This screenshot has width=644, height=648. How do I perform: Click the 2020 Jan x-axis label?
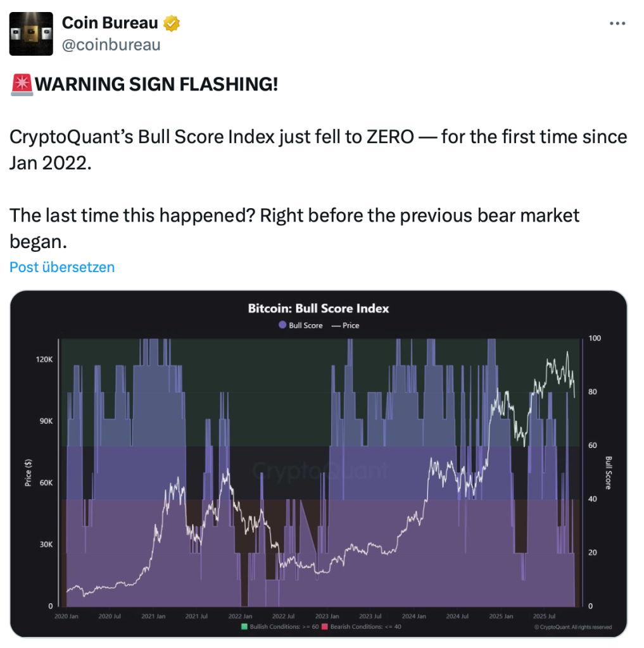[x=66, y=616]
